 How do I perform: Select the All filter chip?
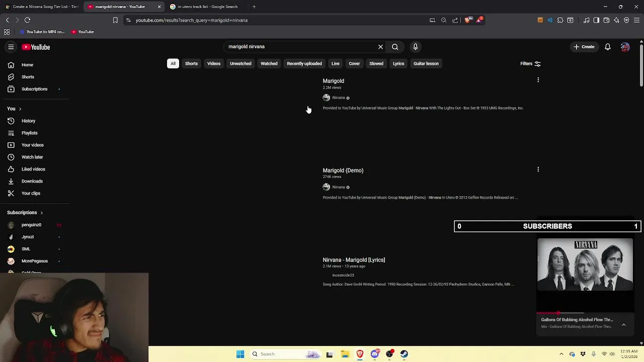coord(173,64)
